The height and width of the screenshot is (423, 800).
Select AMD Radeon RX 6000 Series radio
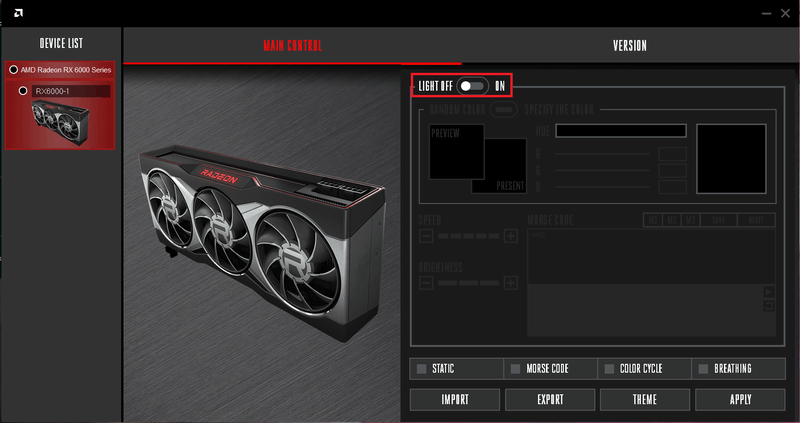(x=14, y=69)
